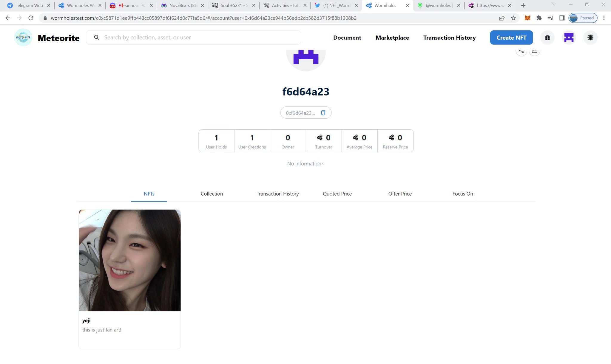Select the Focus On tab

click(x=462, y=194)
